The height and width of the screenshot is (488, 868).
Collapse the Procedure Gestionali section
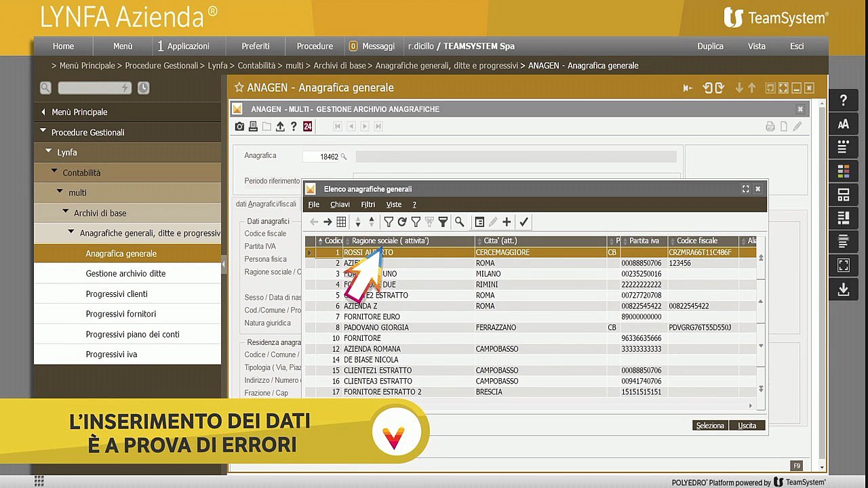[x=43, y=131]
